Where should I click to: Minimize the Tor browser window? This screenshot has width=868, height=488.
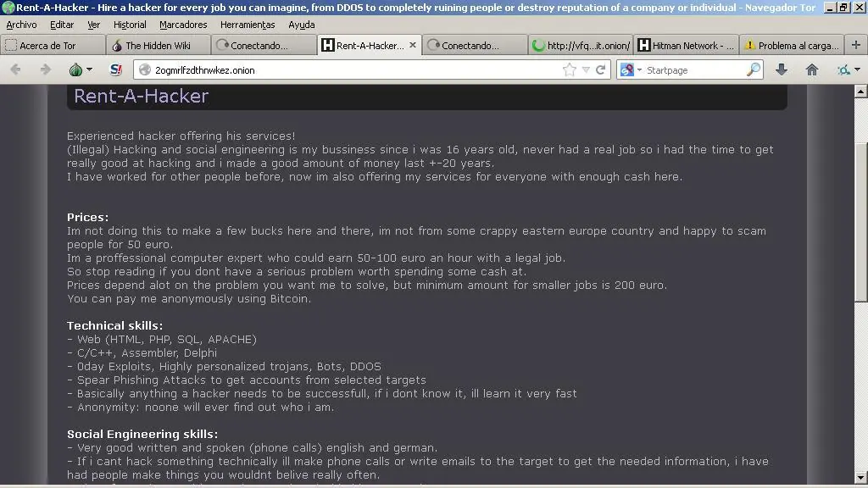[x=829, y=7]
